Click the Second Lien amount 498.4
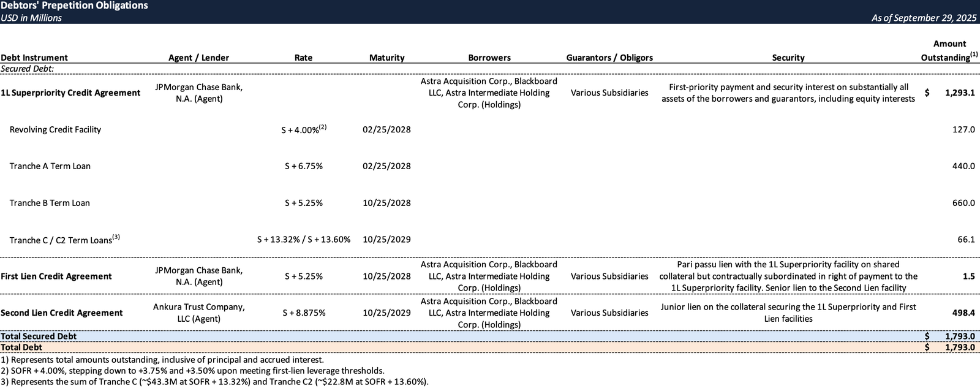Screen dimensions: 980x388 click(x=963, y=313)
